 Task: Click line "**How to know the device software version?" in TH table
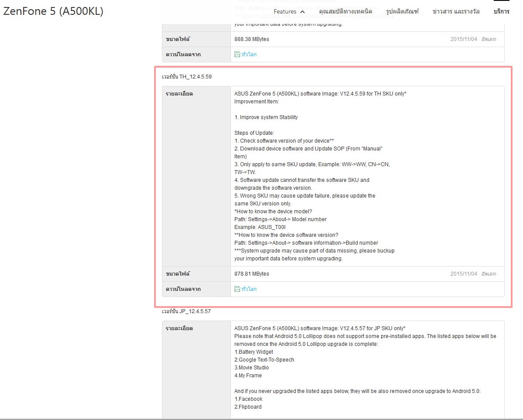coord(286,235)
